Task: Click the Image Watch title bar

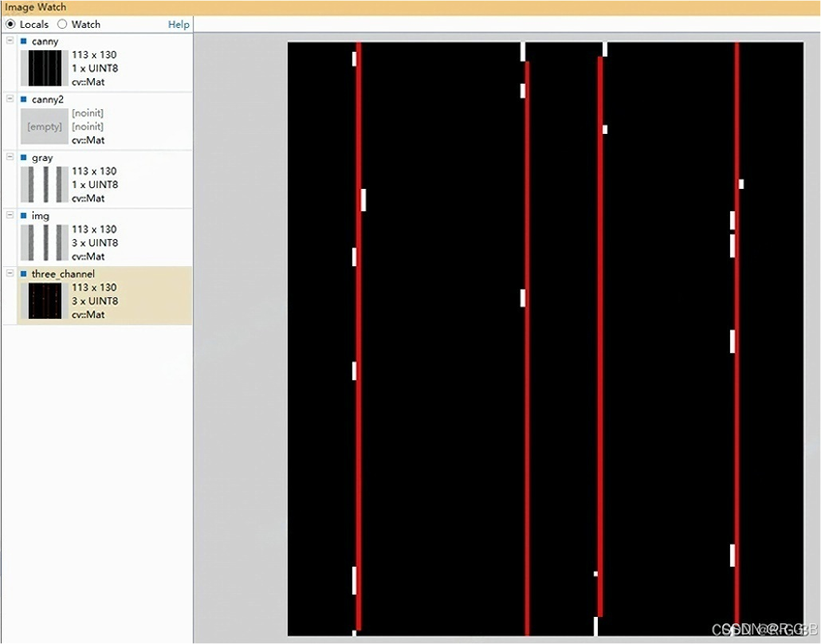Action: coord(410,7)
